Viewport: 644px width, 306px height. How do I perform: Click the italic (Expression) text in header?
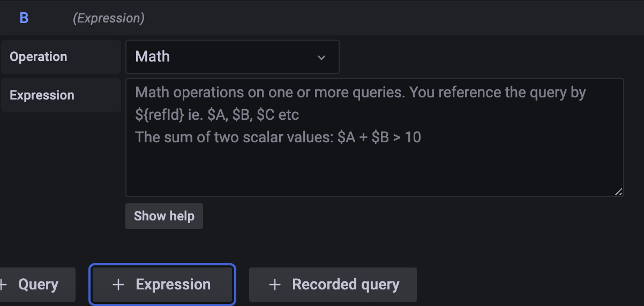(x=109, y=18)
